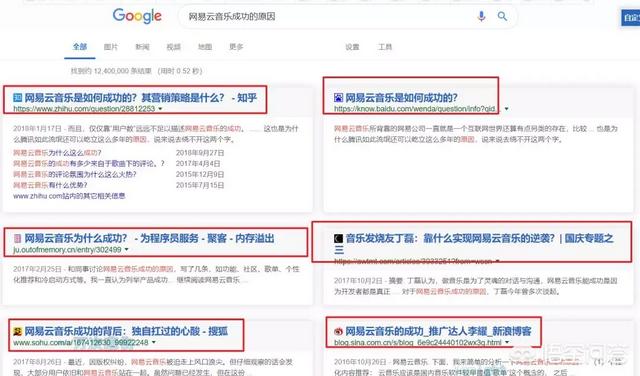Click the Sina Weibo favicon beside the blog result
This screenshot has width=640, height=376.
[x=338, y=331]
